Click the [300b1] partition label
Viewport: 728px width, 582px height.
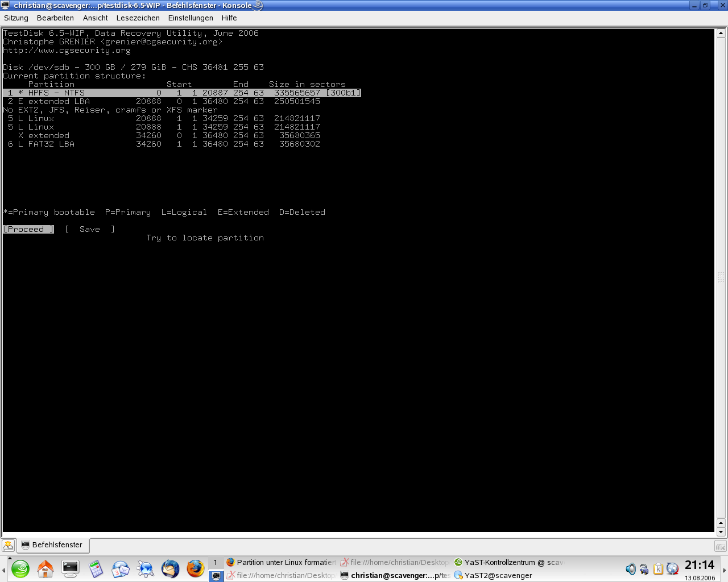pyautogui.click(x=344, y=93)
